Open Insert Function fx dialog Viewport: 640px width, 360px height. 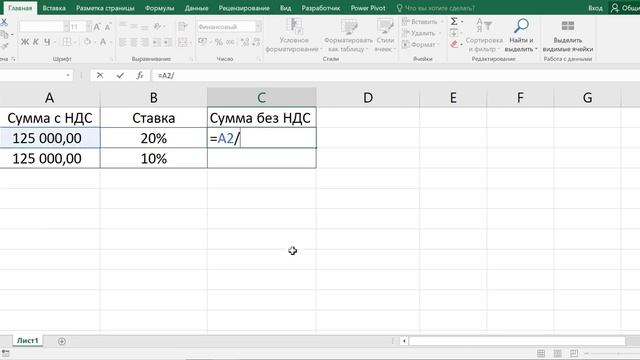(140, 76)
